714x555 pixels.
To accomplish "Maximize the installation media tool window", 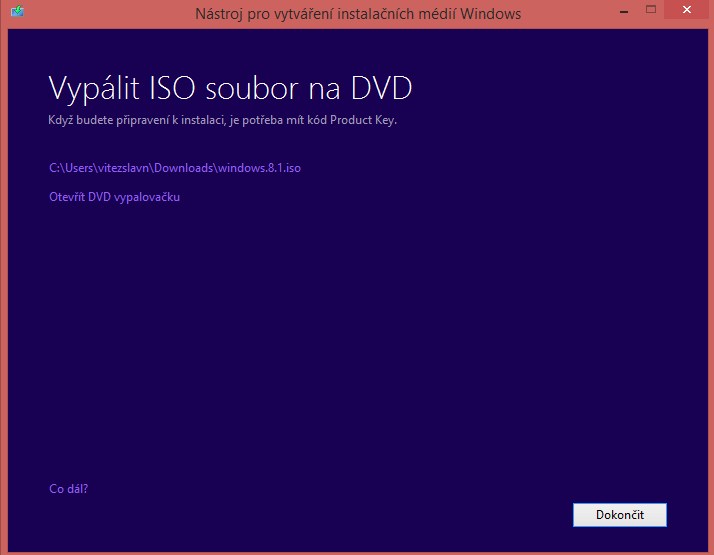I will click(x=650, y=11).
